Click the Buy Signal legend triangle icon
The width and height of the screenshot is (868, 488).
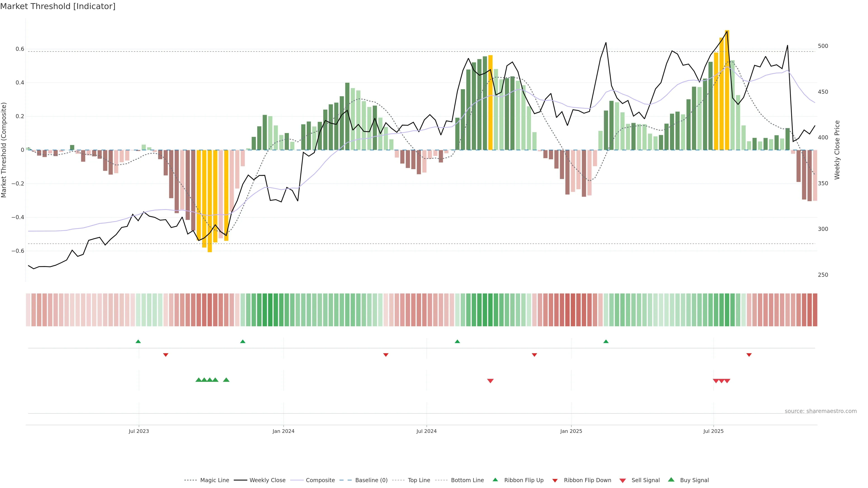[671, 480]
